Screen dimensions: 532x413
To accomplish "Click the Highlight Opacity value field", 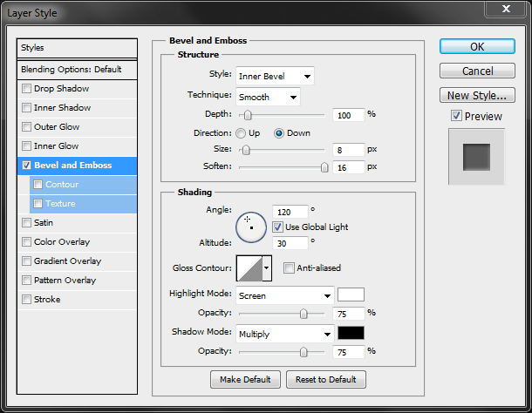I will (349, 314).
